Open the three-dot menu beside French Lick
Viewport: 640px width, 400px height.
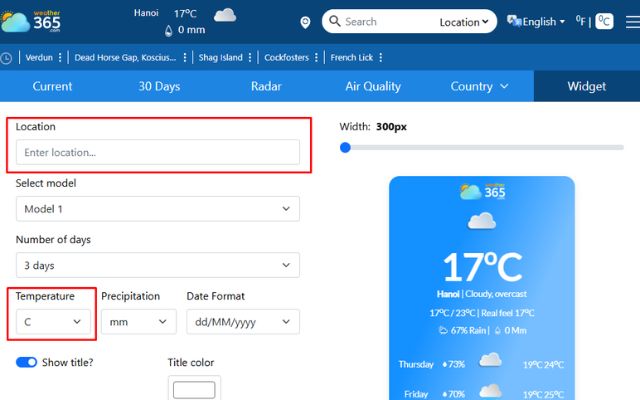380,57
